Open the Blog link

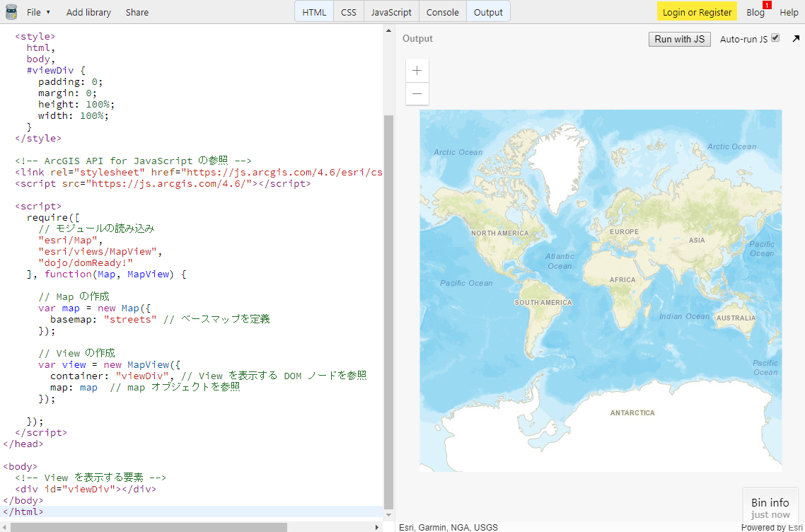point(755,12)
